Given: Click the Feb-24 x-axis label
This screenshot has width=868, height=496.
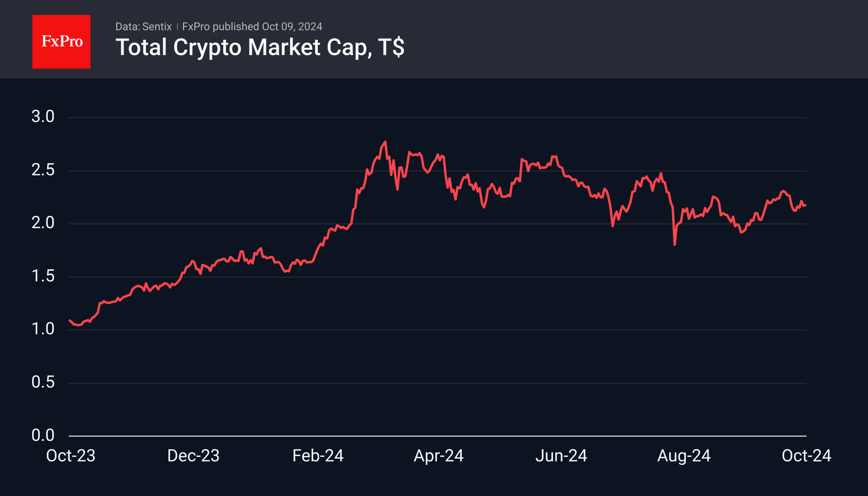Looking at the screenshot, I should pyautogui.click(x=318, y=456).
